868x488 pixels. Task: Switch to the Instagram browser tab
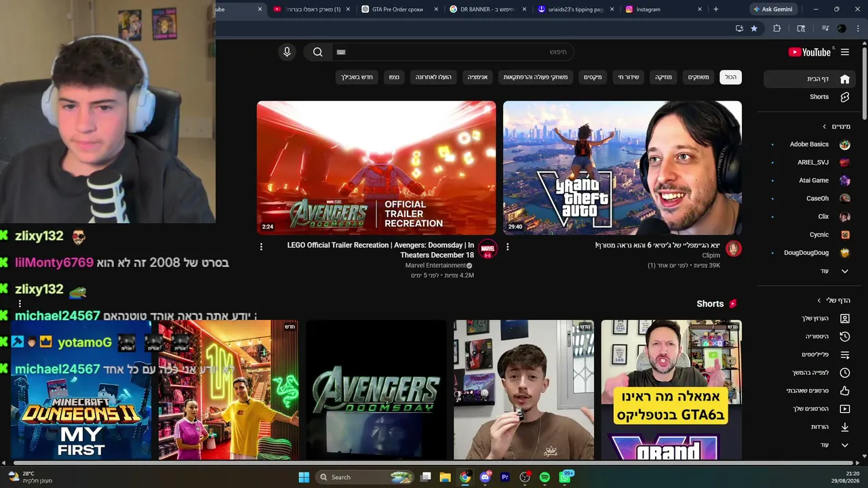(663, 9)
